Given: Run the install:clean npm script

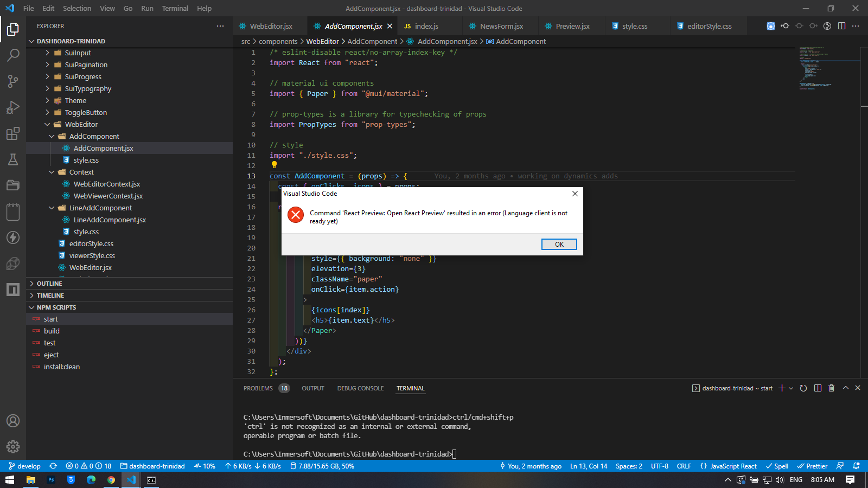Looking at the screenshot, I should (x=129, y=367).
